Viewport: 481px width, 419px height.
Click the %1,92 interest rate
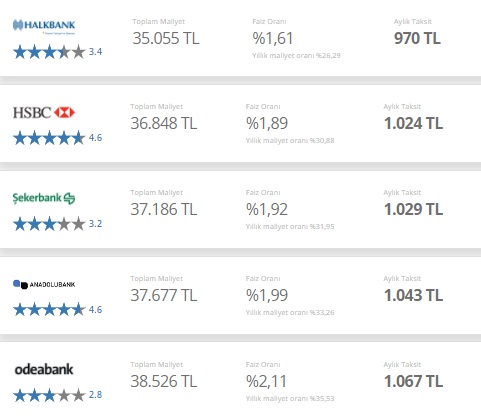tap(267, 210)
